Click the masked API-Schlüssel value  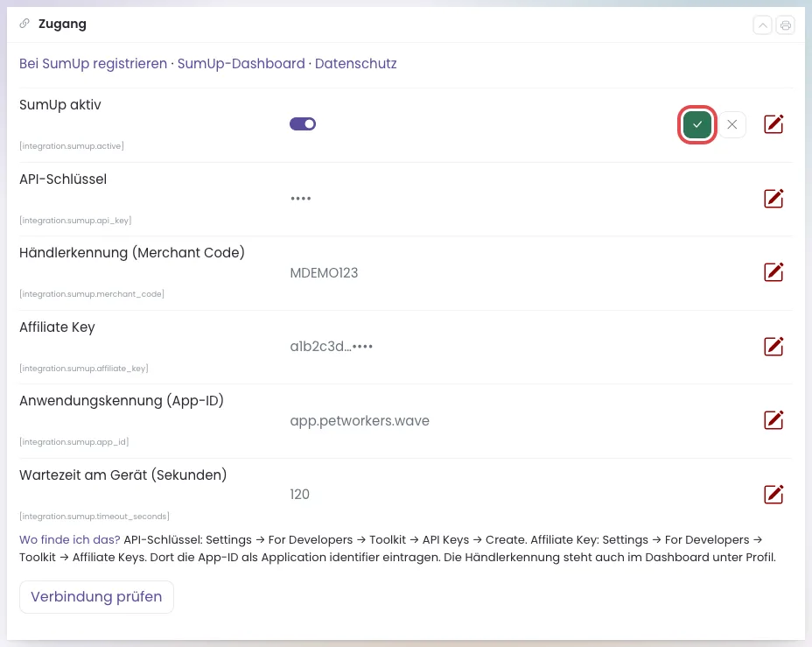300,199
